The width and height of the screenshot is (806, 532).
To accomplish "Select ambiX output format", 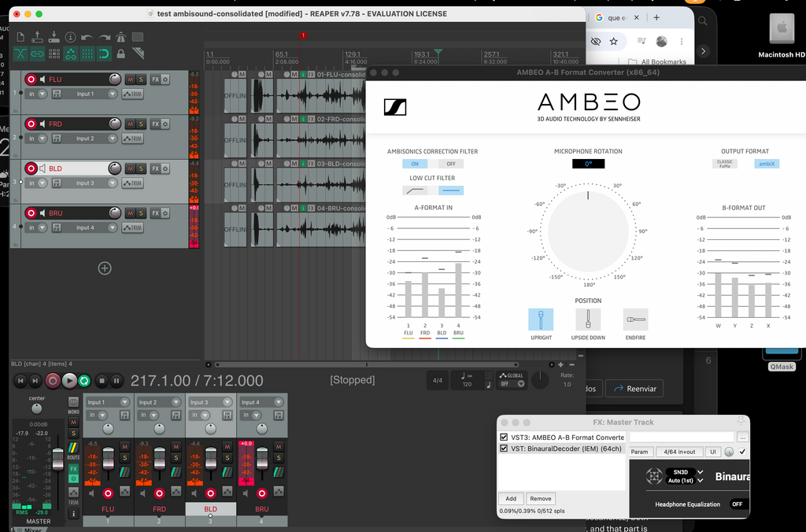I will (767, 164).
